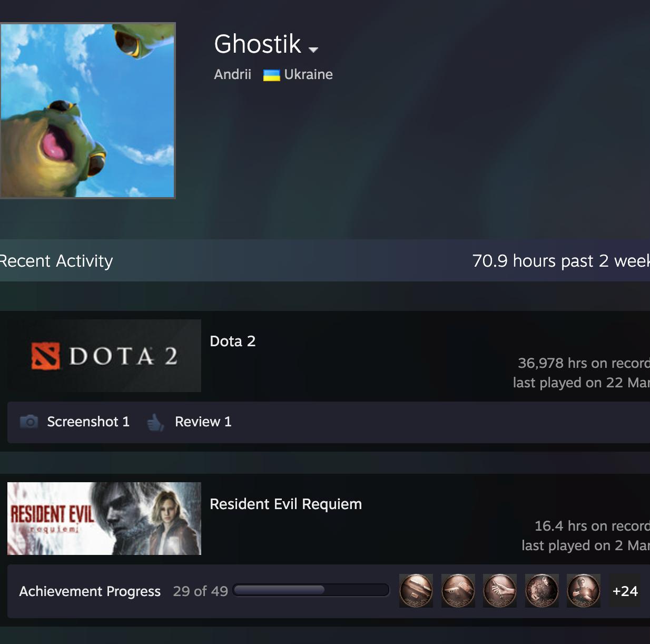Open the Dota 2 title link
The width and height of the screenshot is (650, 644).
pos(232,341)
